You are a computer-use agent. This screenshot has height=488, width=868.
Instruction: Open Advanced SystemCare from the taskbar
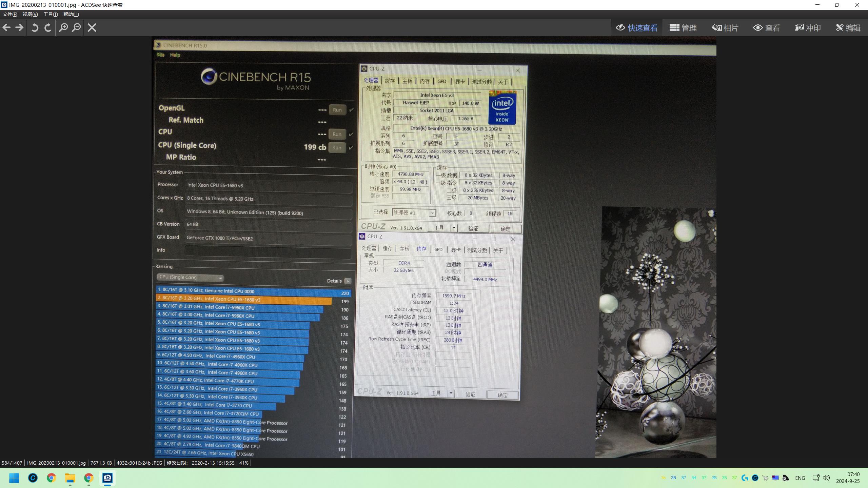[x=33, y=478]
